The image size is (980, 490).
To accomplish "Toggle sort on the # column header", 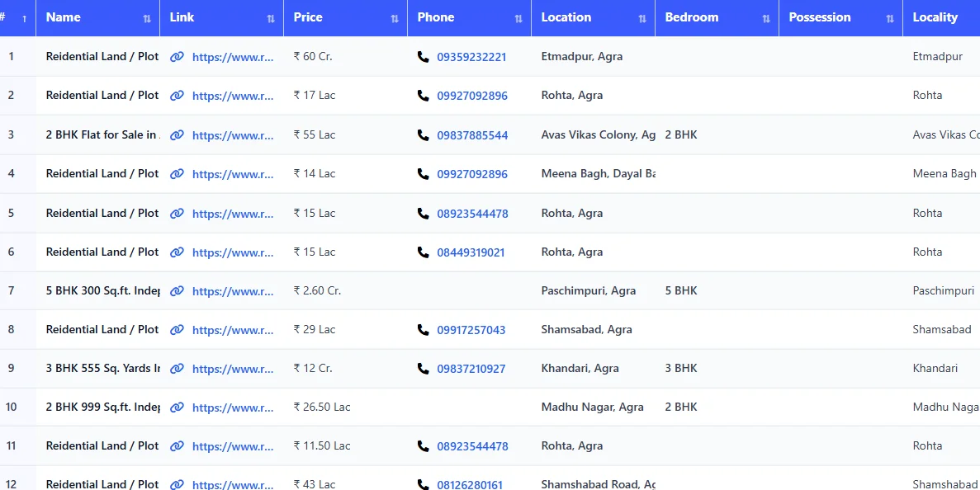I will [23, 16].
